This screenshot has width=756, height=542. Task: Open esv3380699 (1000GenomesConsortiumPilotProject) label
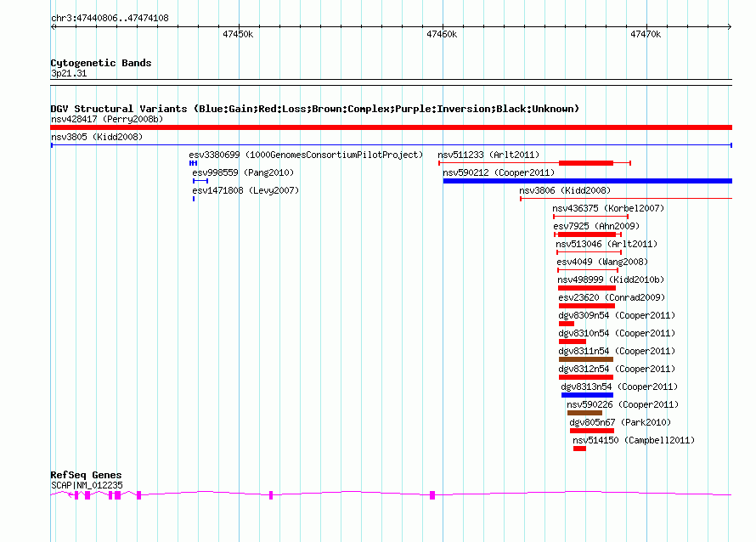tap(306, 155)
